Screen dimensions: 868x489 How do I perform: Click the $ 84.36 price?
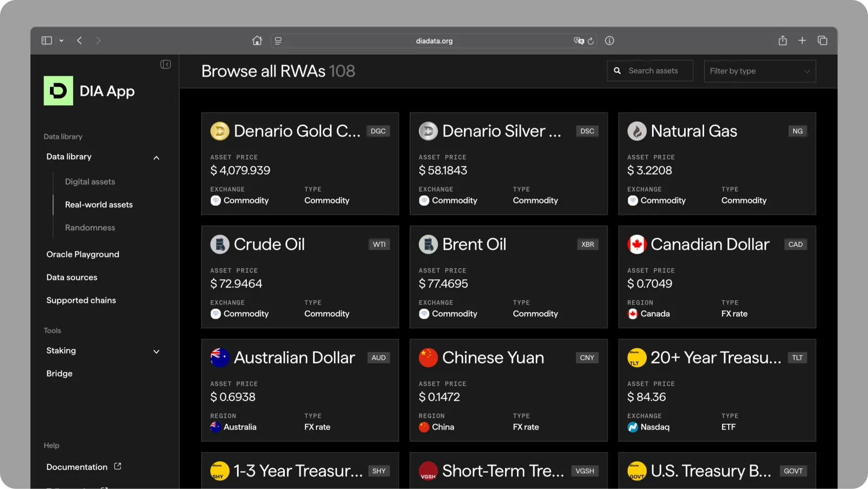click(x=647, y=397)
